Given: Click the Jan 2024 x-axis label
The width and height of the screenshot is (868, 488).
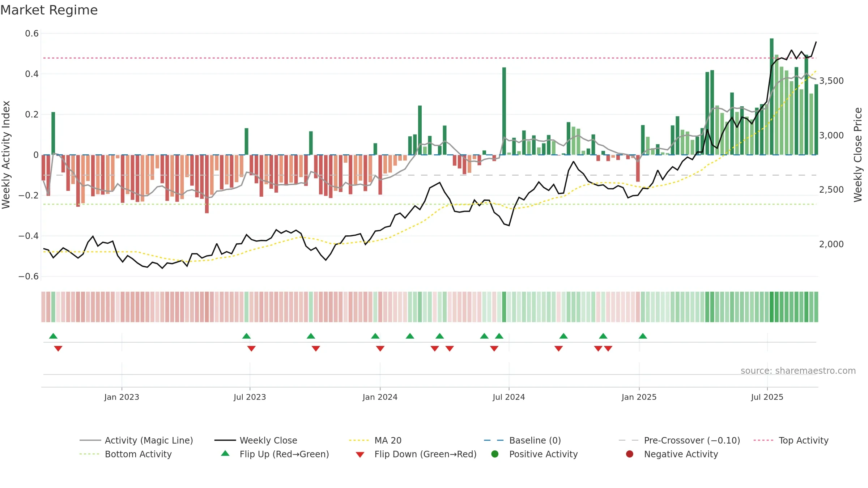Looking at the screenshot, I should (x=380, y=397).
